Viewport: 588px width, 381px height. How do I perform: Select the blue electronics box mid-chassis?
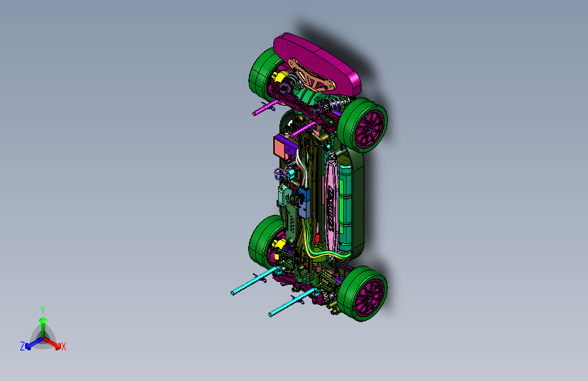click(x=304, y=203)
